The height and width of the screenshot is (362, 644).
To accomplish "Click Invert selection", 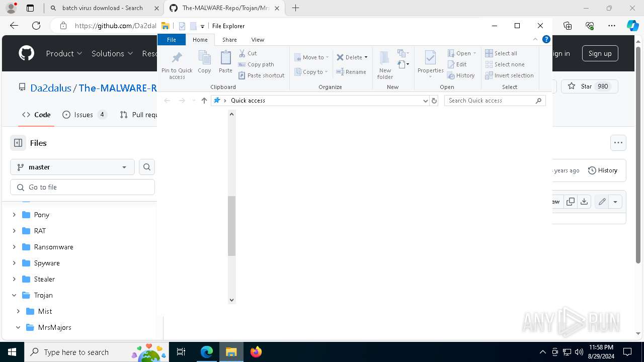I will click(509, 75).
